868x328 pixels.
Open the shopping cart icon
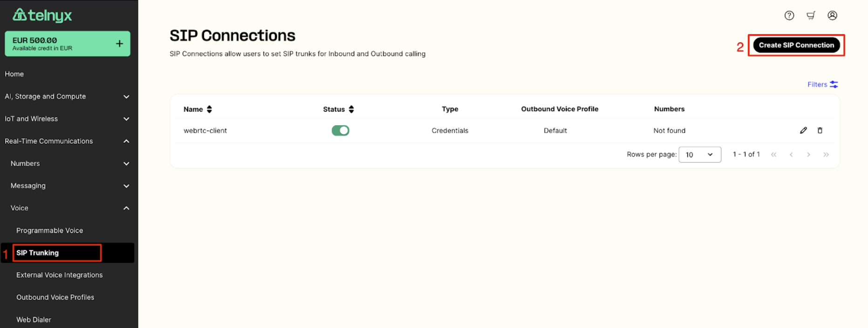811,15
